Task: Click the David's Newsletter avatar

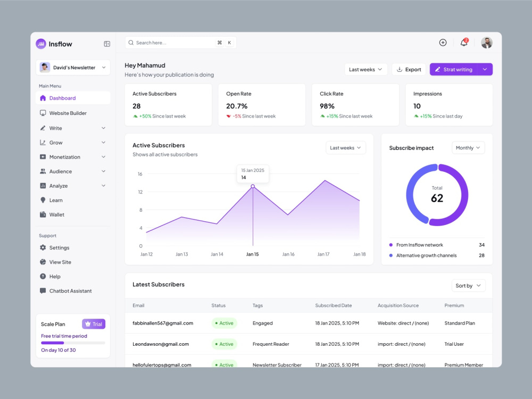Action: 45,68
